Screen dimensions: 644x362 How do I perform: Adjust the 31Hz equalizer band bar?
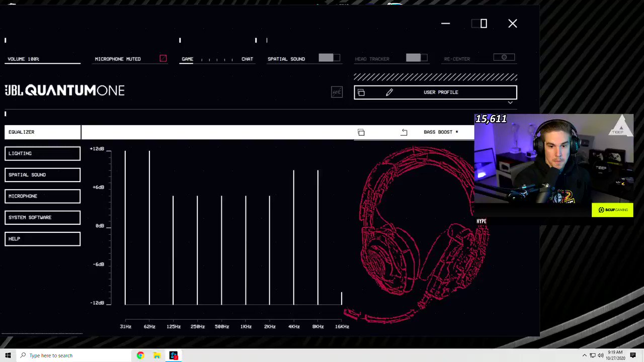point(125,228)
